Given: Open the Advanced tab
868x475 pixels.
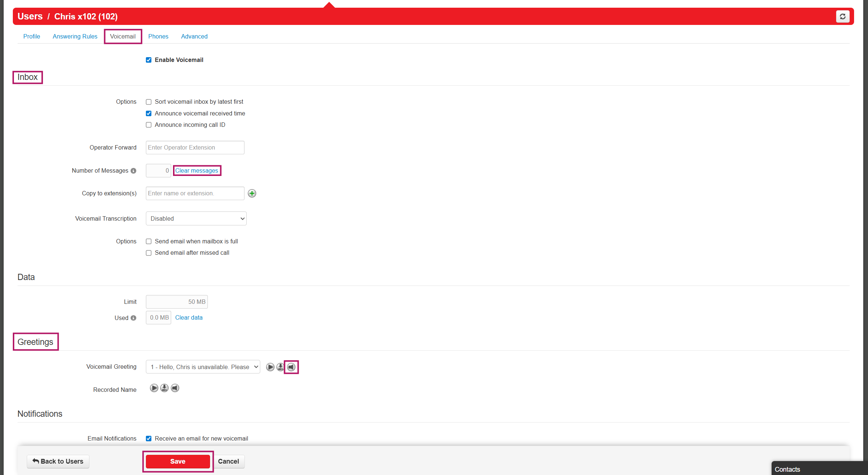Looking at the screenshot, I should pos(194,36).
